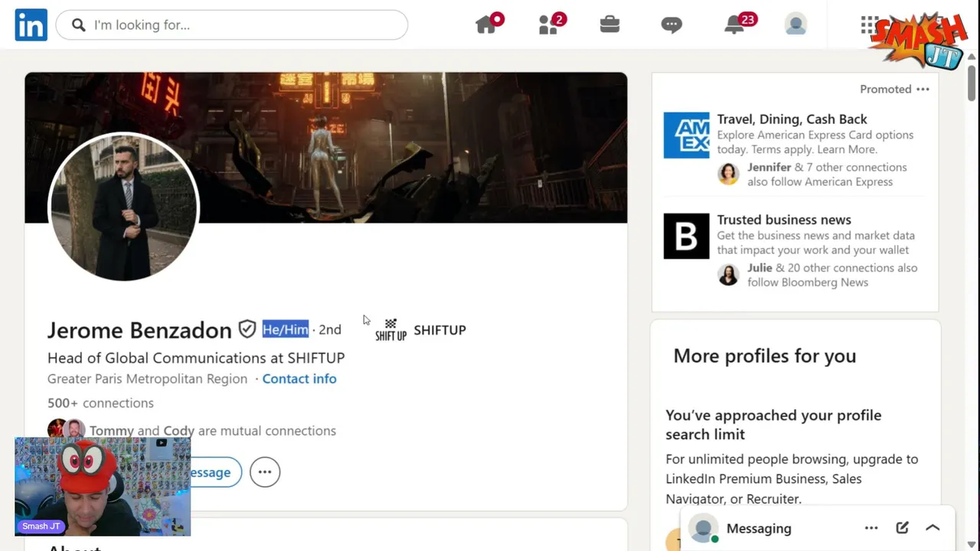This screenshot has width=980, height=551.
Task: Open the Contact info link
Action: coord(299,379)
